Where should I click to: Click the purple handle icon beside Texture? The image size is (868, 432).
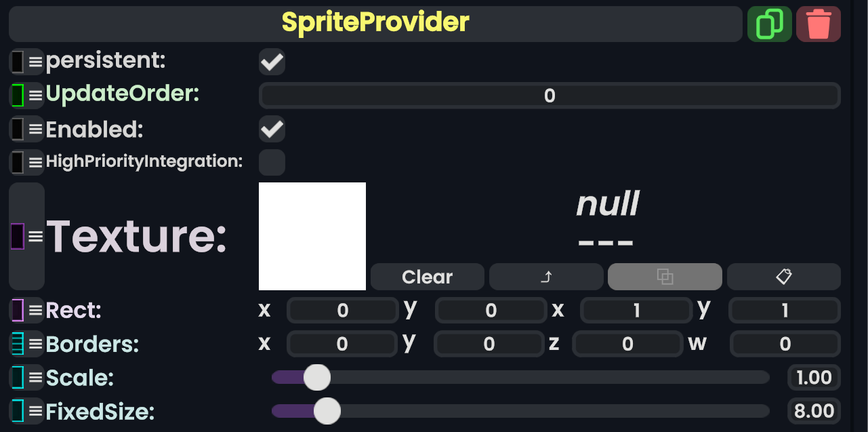click(18, 236)
